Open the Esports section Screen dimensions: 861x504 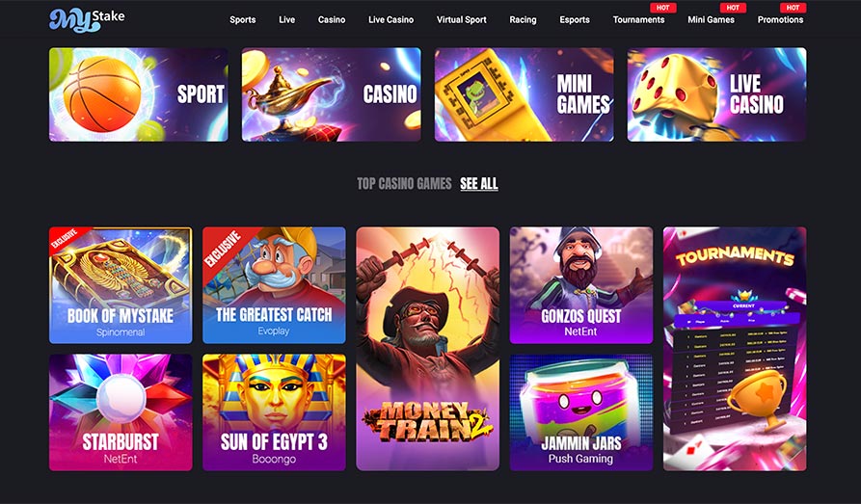click(x=575, y=20)
